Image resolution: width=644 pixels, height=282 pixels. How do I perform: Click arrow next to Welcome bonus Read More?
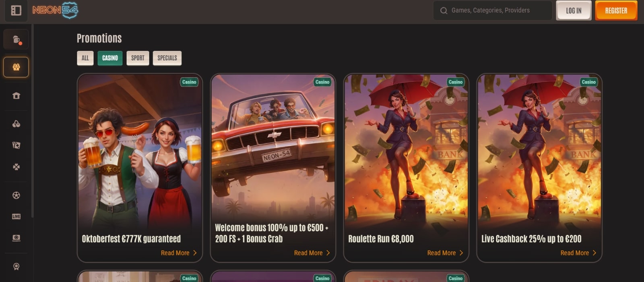pyautogui.click(x=328, y=253)
